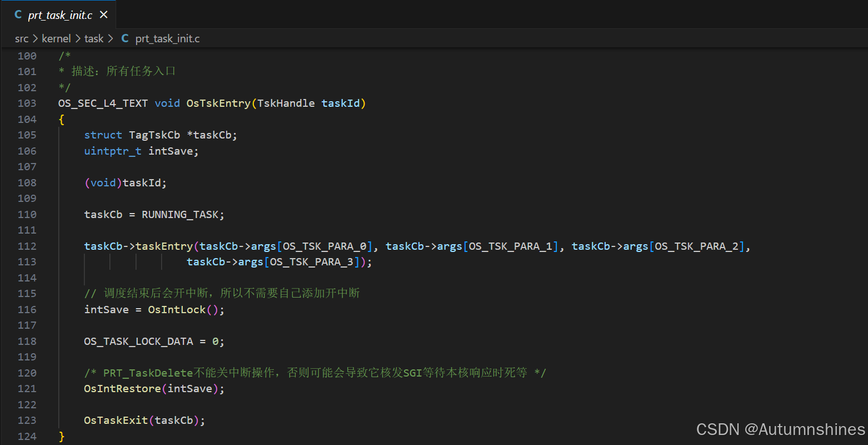Image resolution: width=868 pixels, height=445 pixels.
Task: Click the comment on line 115
Action: [222, 293]
